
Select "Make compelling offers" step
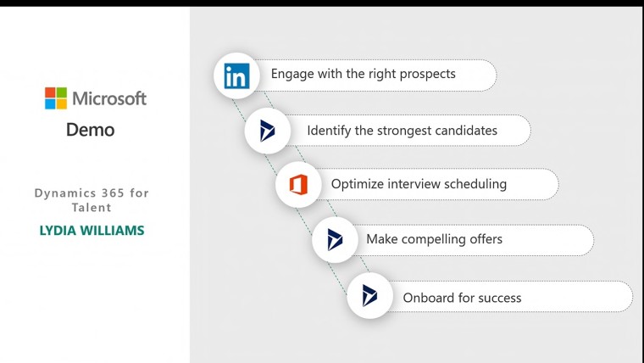[x=434, y=240]
